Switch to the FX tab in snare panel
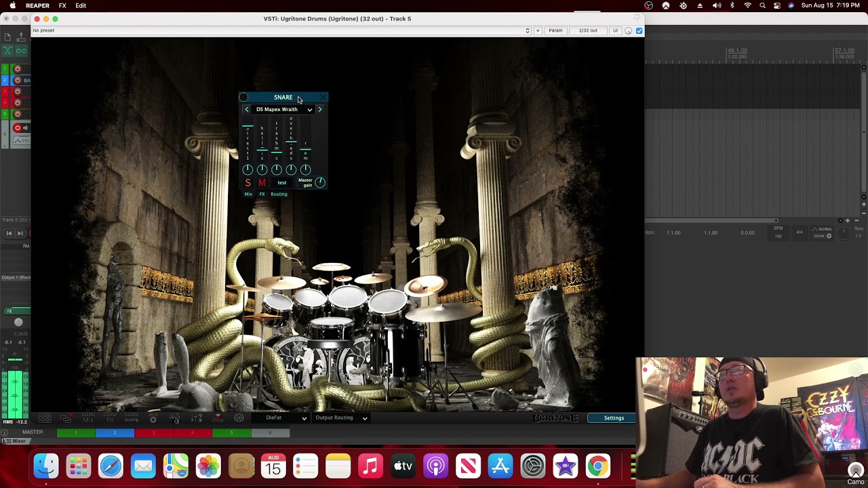This screenshot has width=868, height=488. pos(262,195)
